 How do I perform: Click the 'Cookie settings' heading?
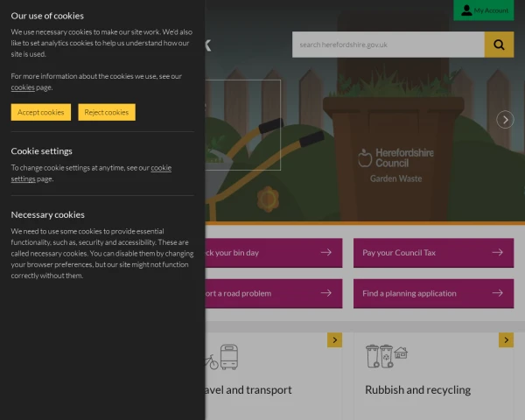[41, 151]
